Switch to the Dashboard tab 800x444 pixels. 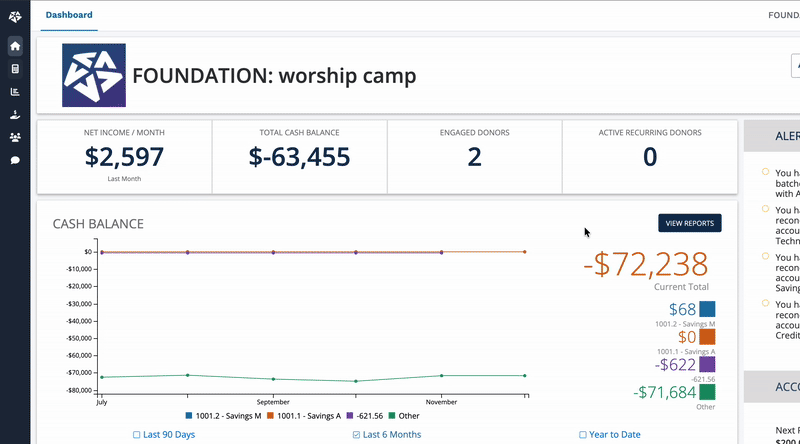click(69, 15)
